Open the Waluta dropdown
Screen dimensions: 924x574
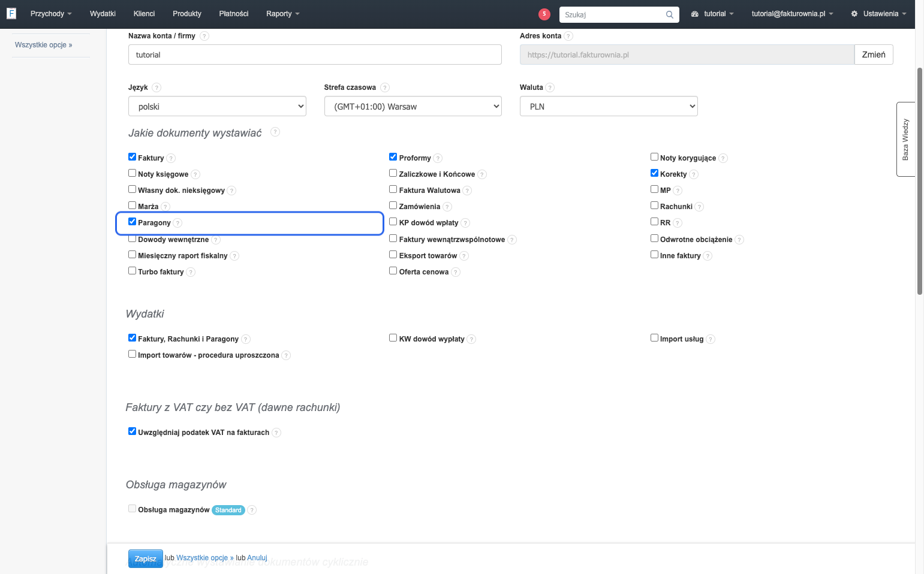tap(609, 106)
